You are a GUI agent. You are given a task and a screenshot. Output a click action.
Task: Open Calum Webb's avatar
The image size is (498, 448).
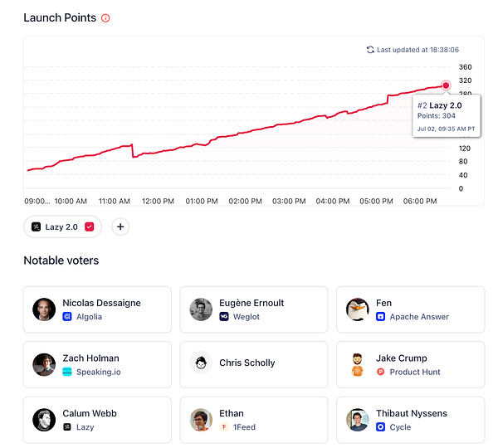[44, 420]
